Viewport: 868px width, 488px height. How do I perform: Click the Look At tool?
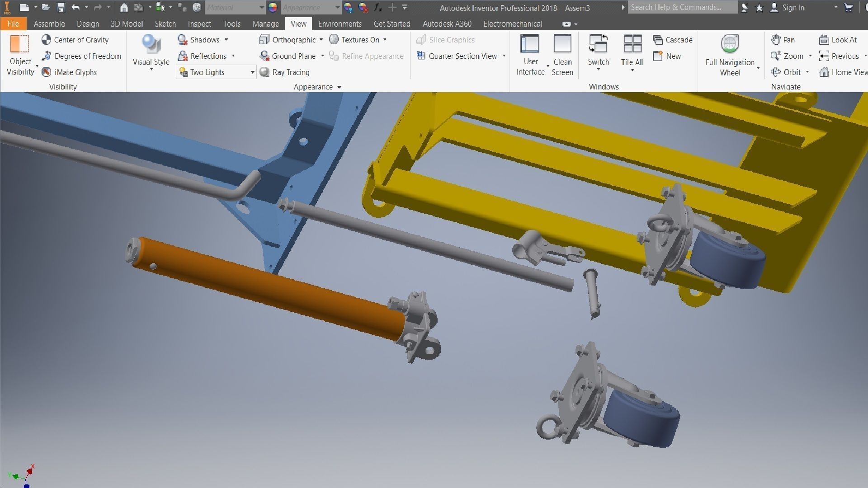pos(838,40)
